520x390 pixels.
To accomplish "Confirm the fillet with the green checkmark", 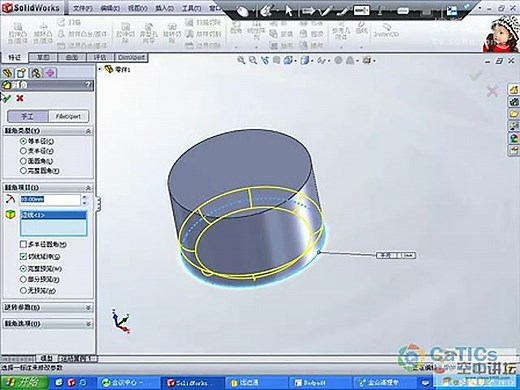I will click(6, 98).
